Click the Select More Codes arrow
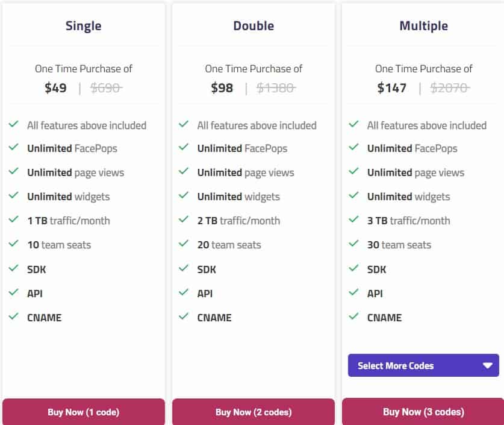 [487, 365]
